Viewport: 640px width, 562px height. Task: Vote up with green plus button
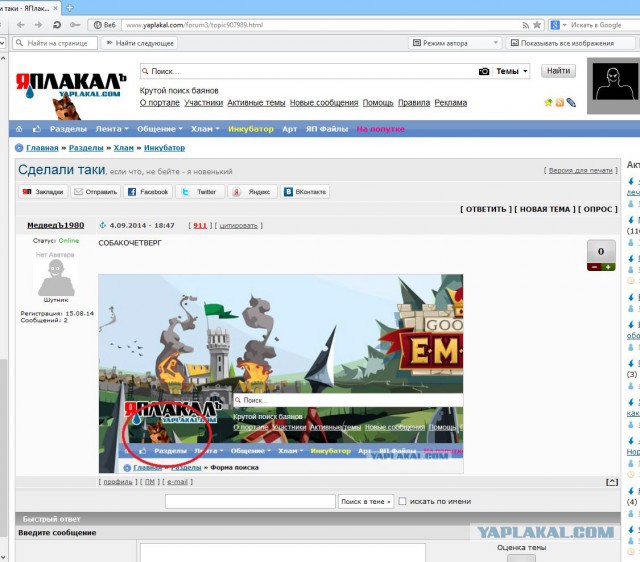608,267
